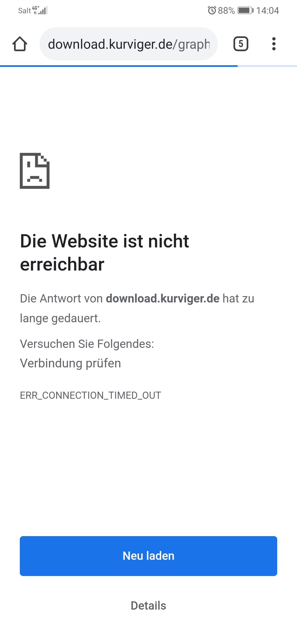
Task: Open the three-dot Chrome menu
Action: [x=274, y=44]
